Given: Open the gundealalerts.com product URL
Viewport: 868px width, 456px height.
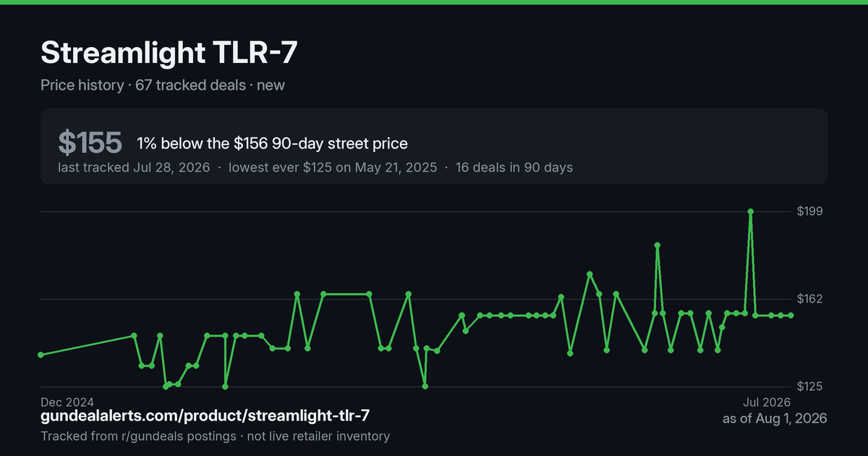Looking at the screenshot, I should 205,415.
